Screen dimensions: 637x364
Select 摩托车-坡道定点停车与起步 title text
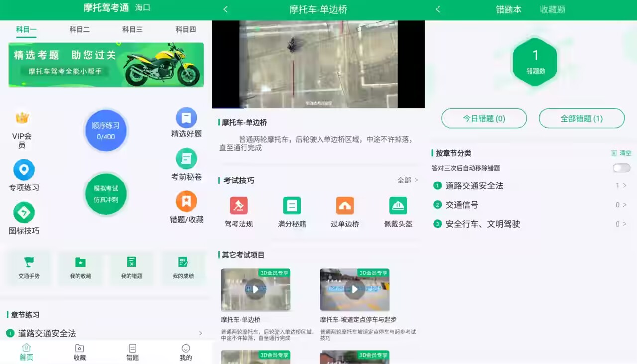point(358,319)
